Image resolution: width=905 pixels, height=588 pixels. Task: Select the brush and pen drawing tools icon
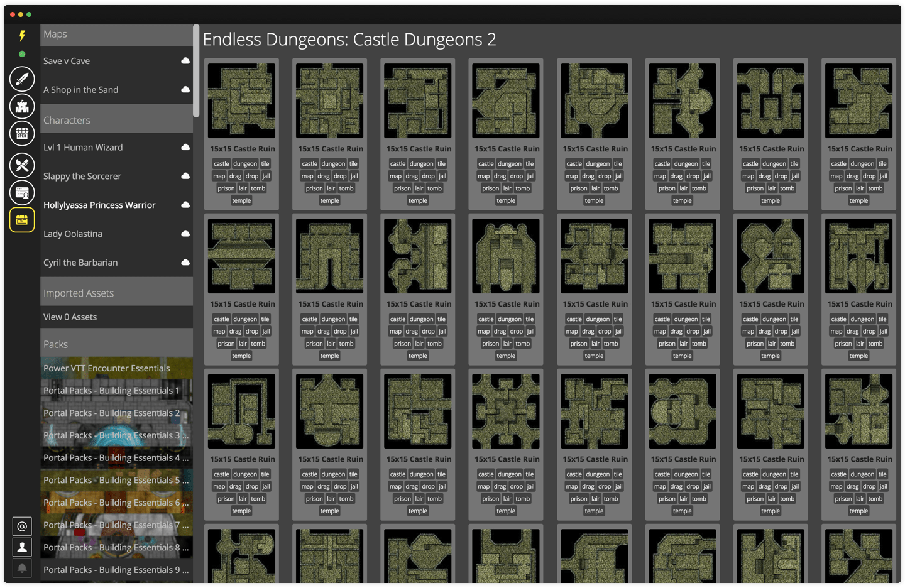[x=21, y=166]
